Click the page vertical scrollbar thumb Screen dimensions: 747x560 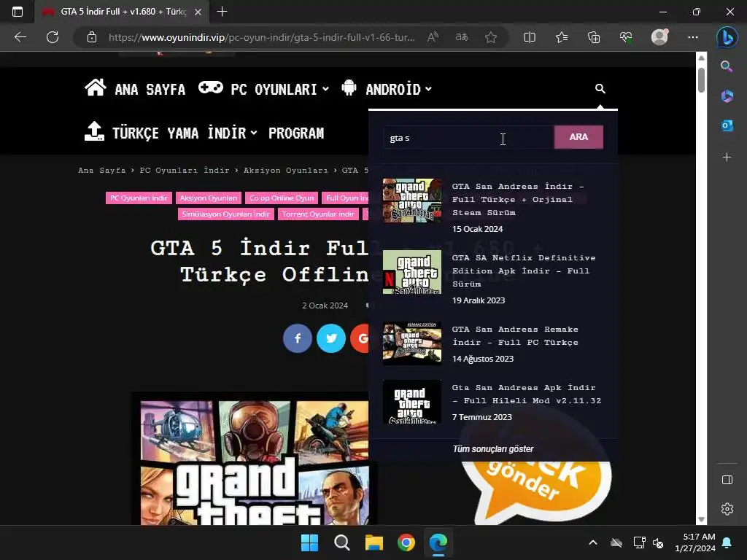tap(701, 80)
